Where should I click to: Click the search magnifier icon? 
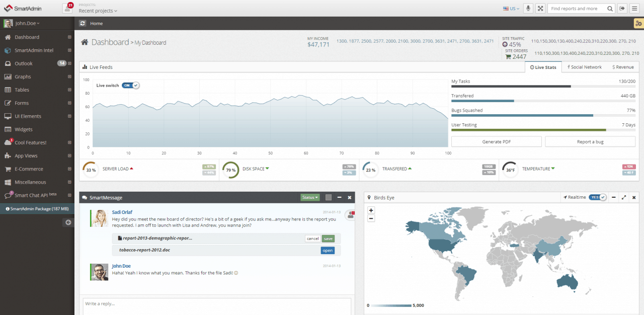click(610, 9)
